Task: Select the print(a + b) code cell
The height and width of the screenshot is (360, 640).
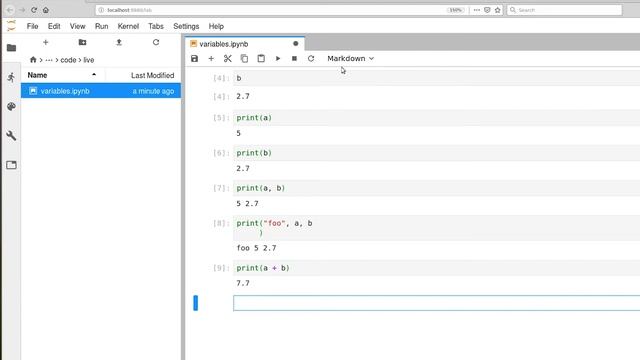Action: pos(436,268)
